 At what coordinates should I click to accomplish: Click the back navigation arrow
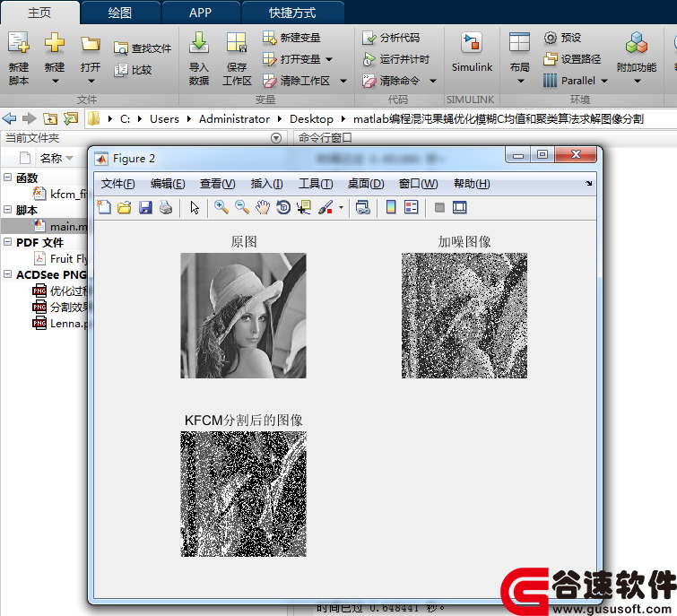click(9, 118)
